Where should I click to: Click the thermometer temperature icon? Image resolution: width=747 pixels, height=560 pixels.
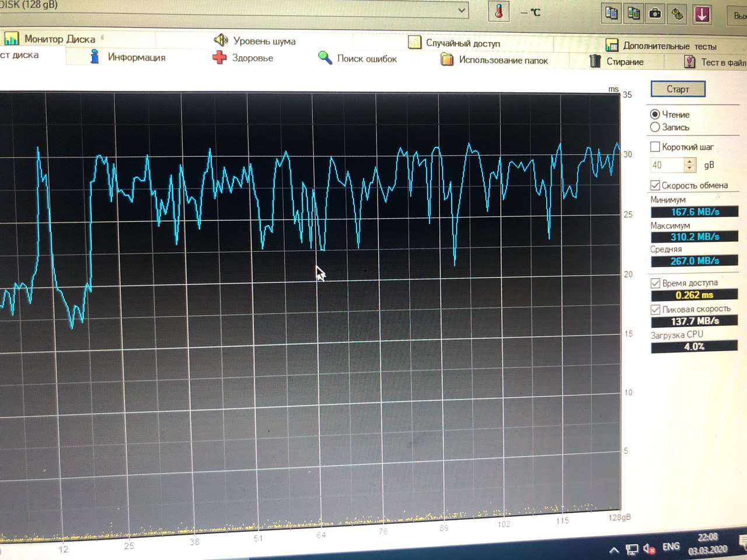point(499,11)
